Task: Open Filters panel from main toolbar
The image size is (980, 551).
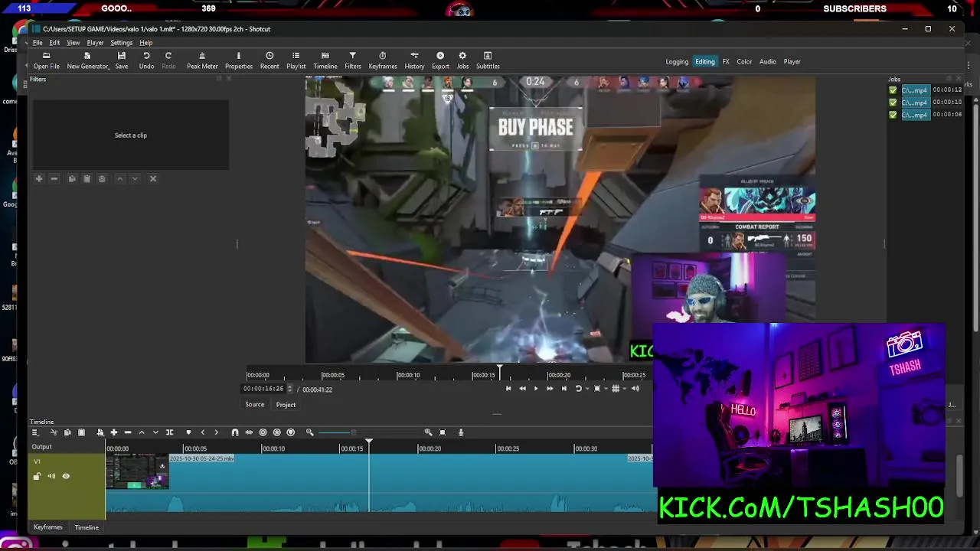Action: click(x=352, y=60)
